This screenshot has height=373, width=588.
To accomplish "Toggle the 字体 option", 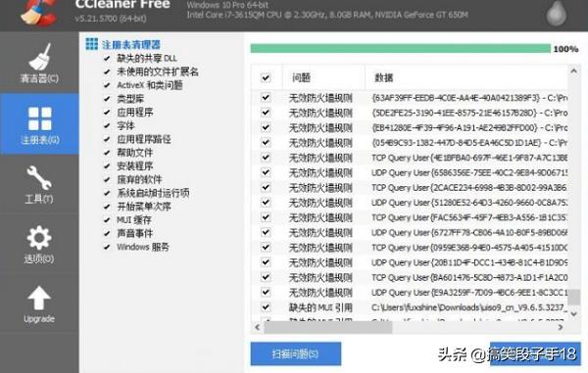I will point(107,126).
